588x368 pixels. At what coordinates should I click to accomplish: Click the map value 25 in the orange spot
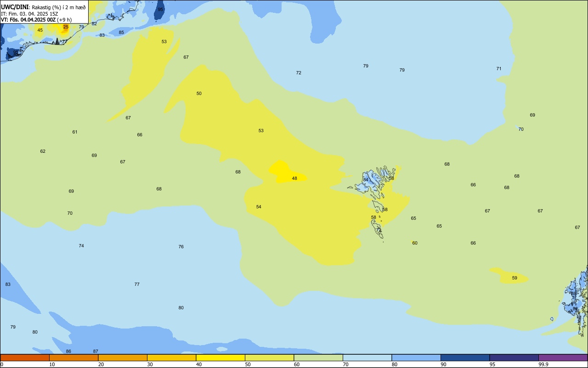pos(66,27)
